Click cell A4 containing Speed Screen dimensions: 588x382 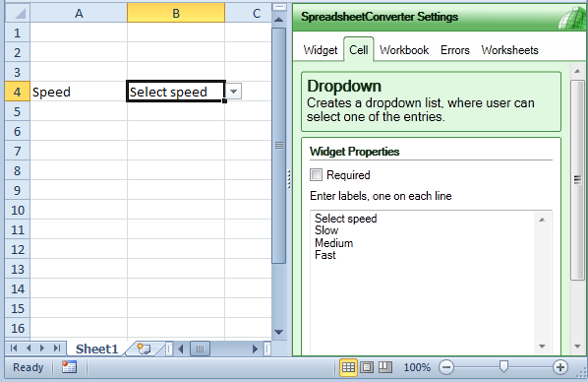[x=79, y=92]
